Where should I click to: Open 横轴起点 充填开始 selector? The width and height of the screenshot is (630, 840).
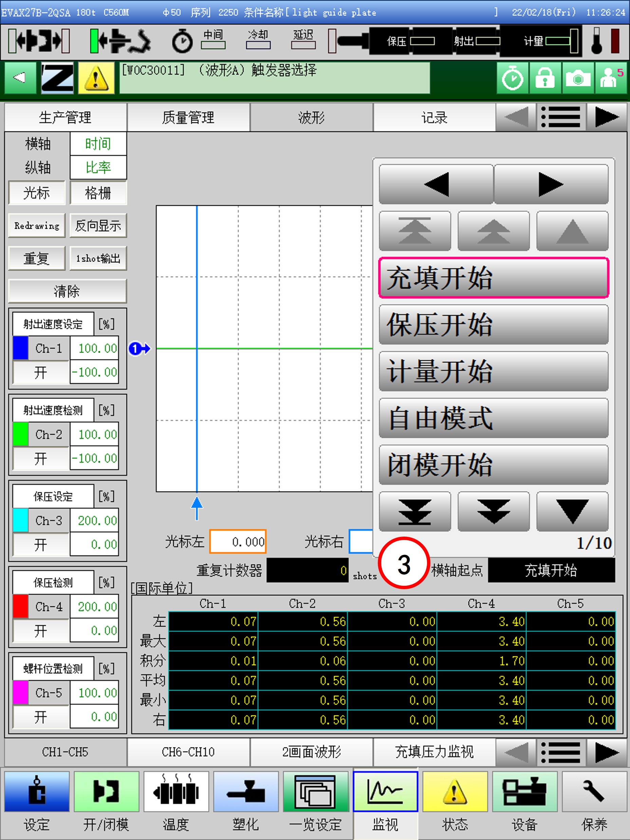point(551,570)
